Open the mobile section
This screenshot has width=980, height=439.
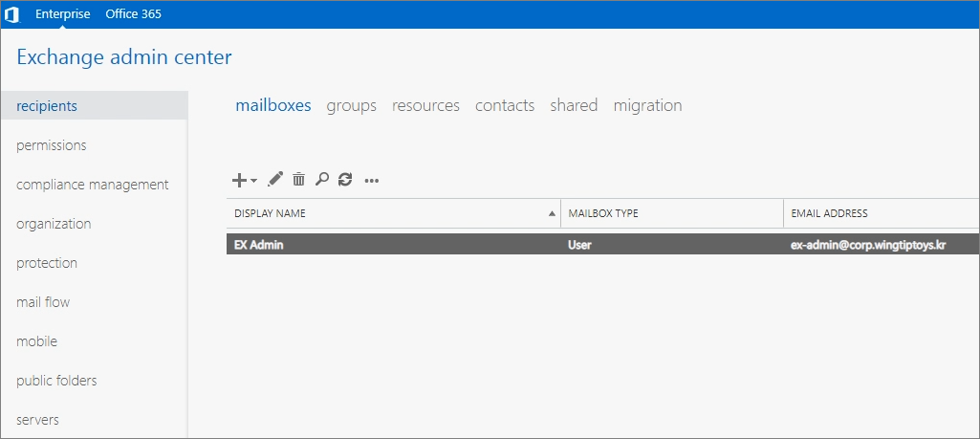[37, 341]
